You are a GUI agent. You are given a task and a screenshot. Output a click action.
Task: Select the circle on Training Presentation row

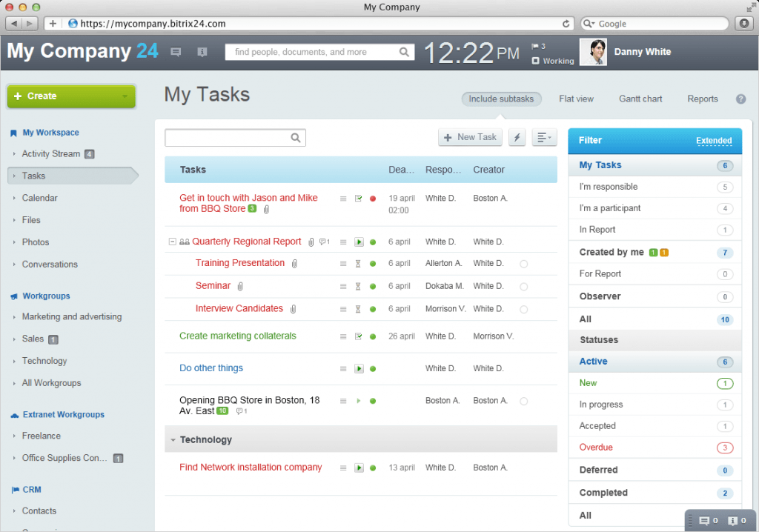pos(523,264)
